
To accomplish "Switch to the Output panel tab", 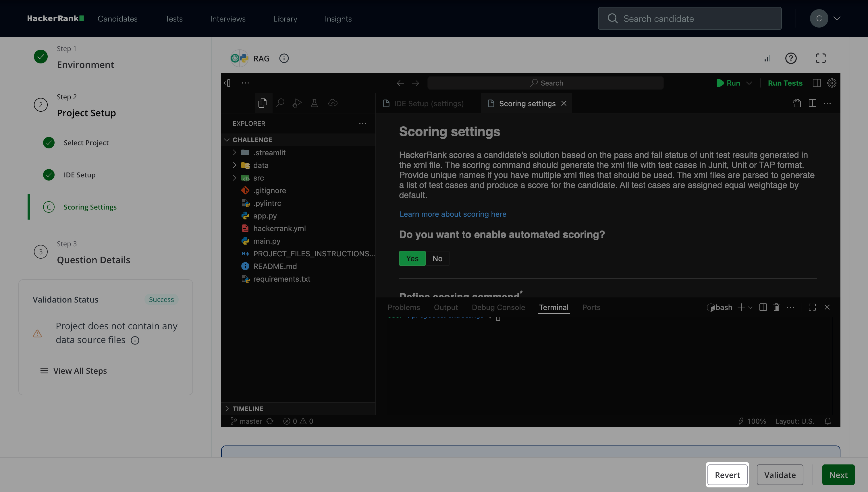I will click(x=446, y=307).
